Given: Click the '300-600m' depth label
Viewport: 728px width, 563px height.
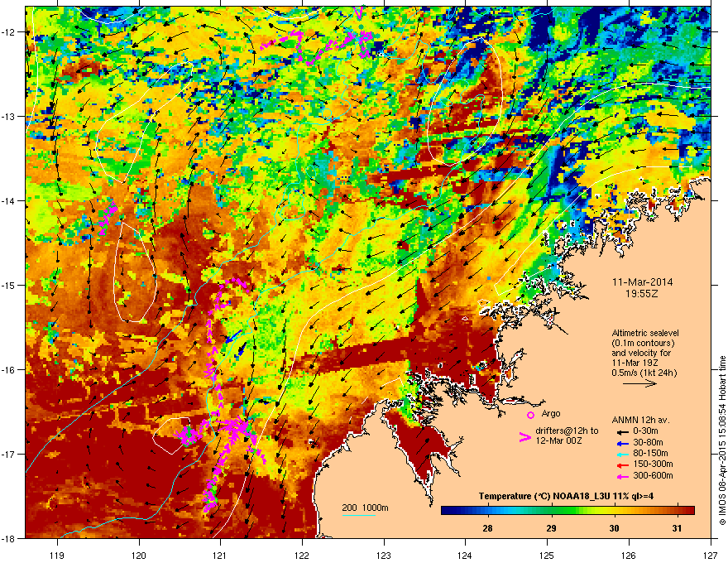Looking at the screenshot, I should click(653, 476).
